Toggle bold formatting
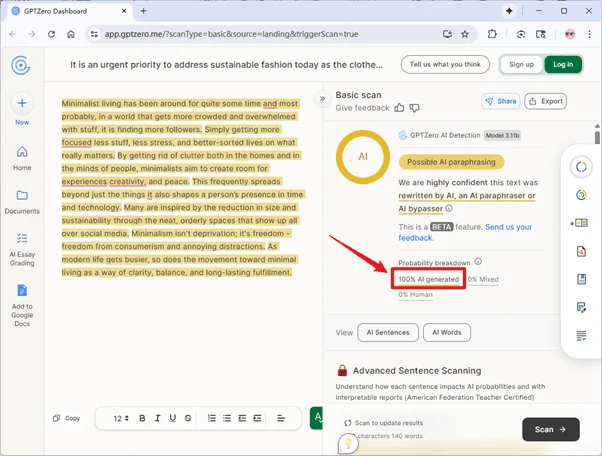The image size is (602, 456). [x=142, y=418]
